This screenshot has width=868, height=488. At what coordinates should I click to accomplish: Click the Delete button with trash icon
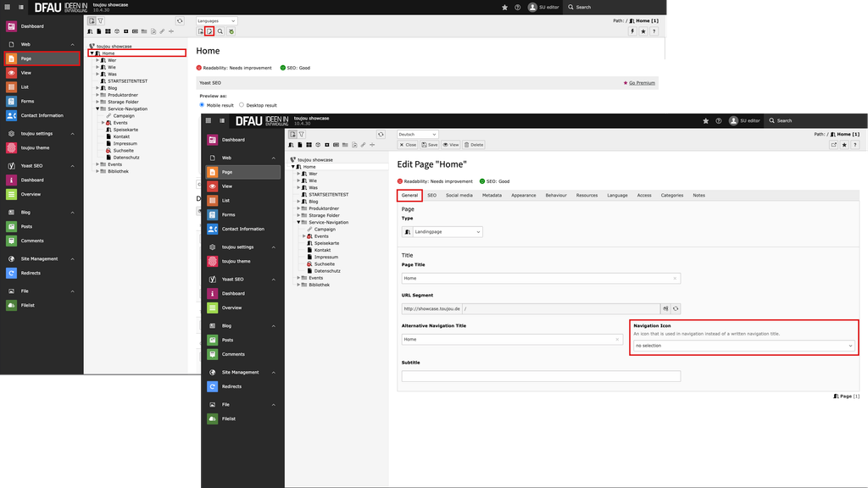click(x=475, y=145)
